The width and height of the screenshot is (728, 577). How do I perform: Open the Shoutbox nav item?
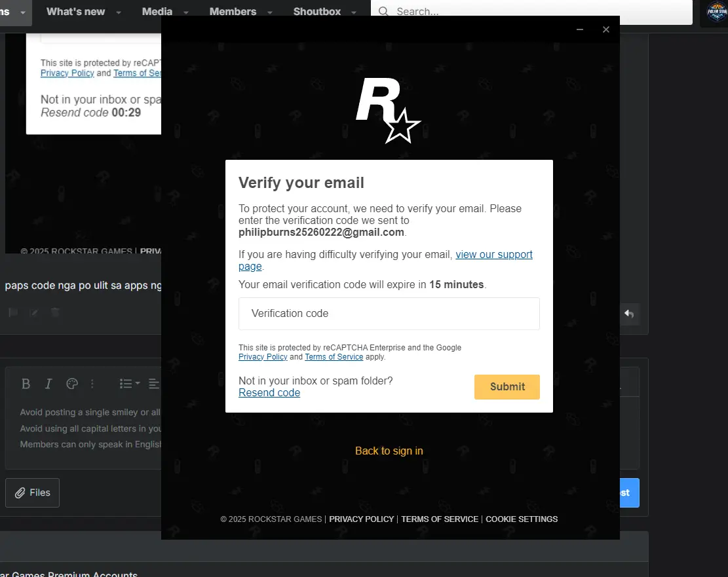click(x=317, y=12)
